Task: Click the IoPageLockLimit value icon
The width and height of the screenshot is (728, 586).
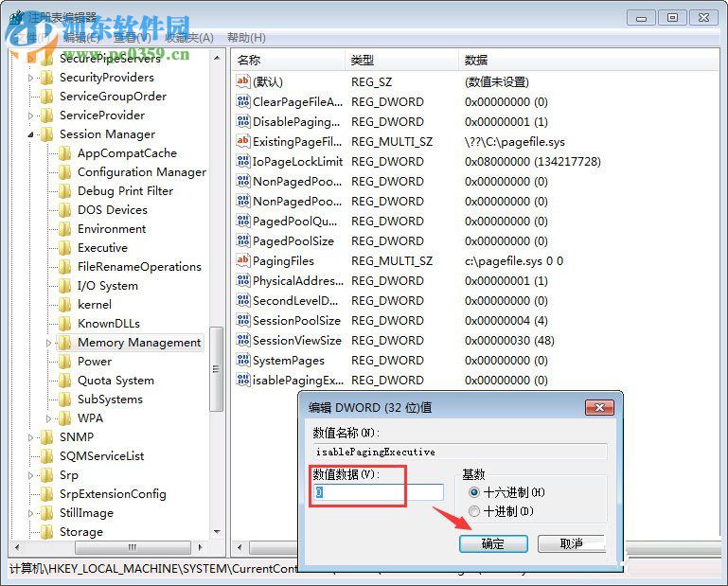Action: click(x=242, y=161)
